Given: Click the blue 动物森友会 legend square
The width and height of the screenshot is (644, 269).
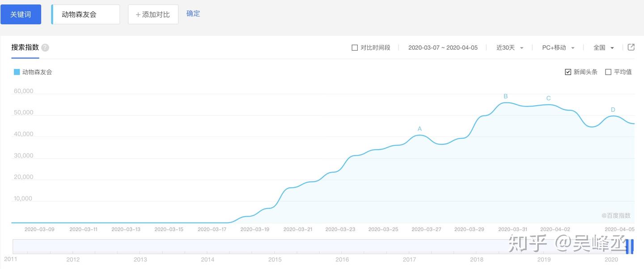Looking at the screenshot, I should point(17,72).
